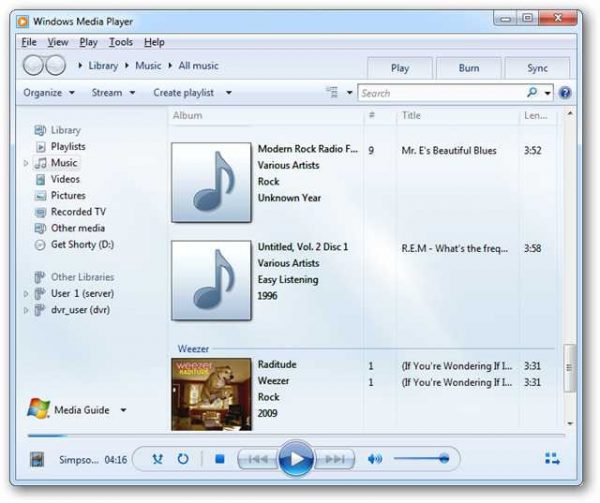Click the Music breadcrumb link
The height and width of the screenshot is (503, 600).
[148, 66]
